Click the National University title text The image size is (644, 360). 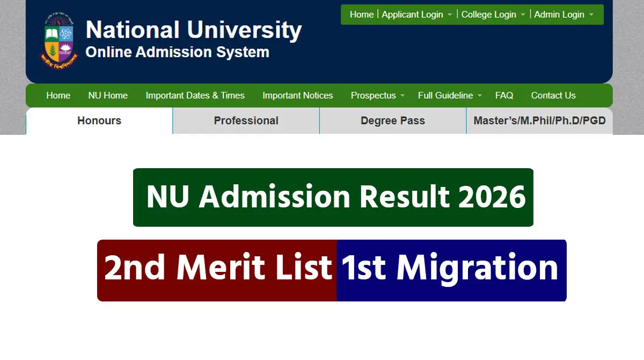(x=194, y=30)
